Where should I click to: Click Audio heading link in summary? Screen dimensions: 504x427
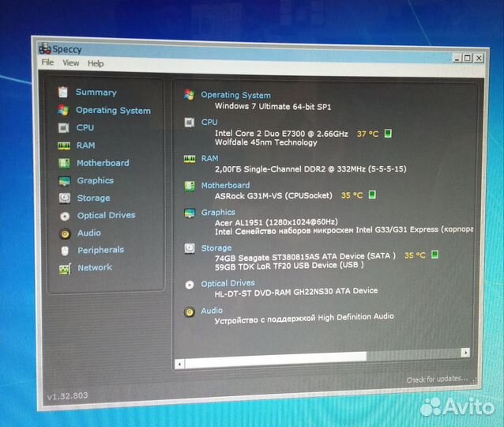[212, 311]
